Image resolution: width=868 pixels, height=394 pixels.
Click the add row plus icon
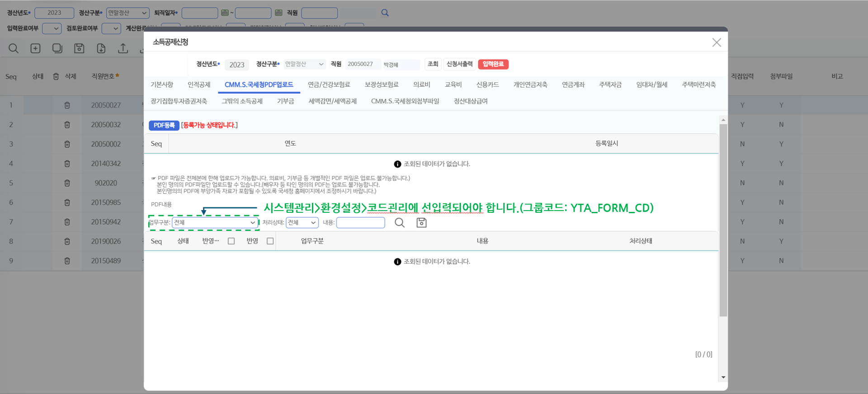pos(35,48)
